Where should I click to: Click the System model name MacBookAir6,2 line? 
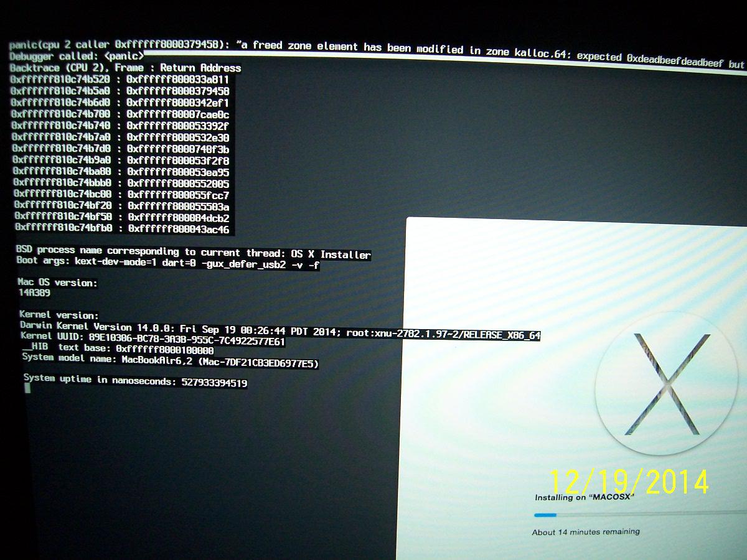[170, 360]
